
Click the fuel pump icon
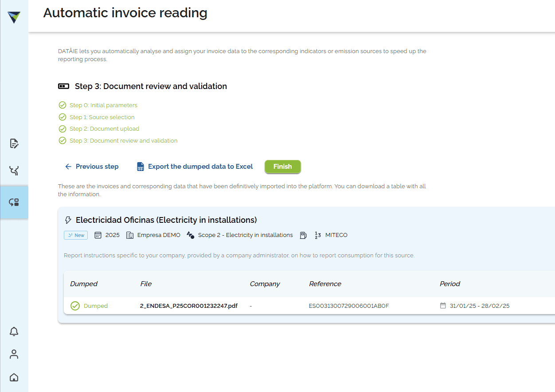pos(303,235)
